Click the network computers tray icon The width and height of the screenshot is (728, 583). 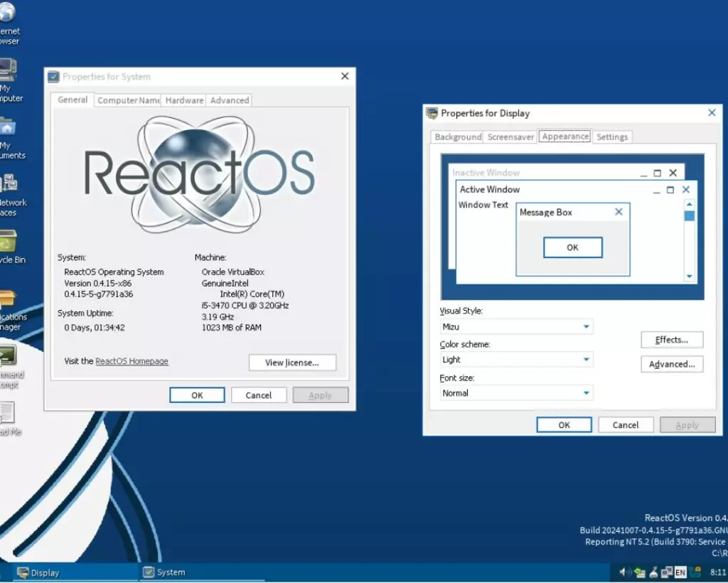click(x=667, y=572)
